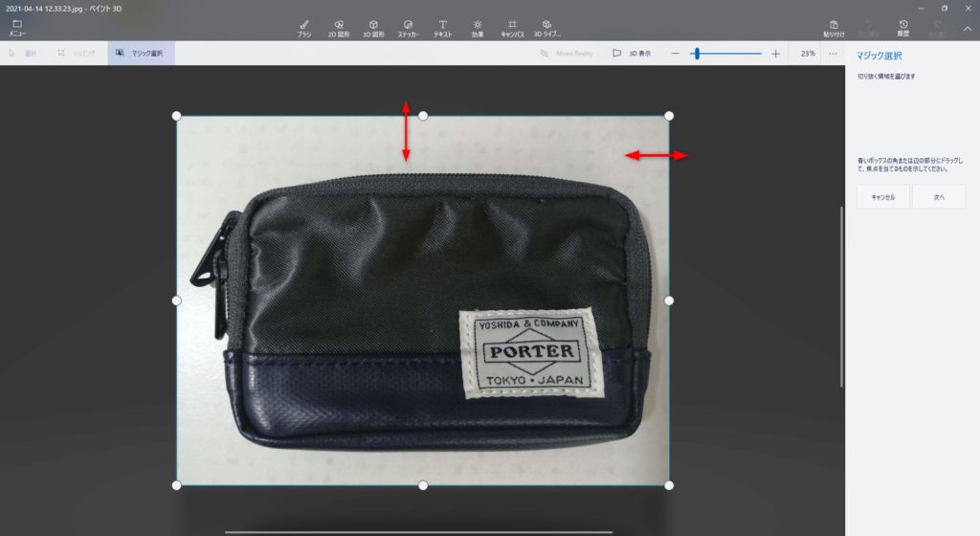
Task: Activate the マジック選択 tool tab
Action: [141, 53]
